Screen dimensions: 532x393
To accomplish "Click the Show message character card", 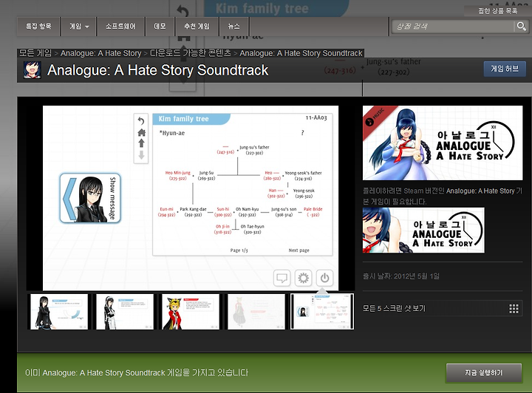I will coord(90,198).
